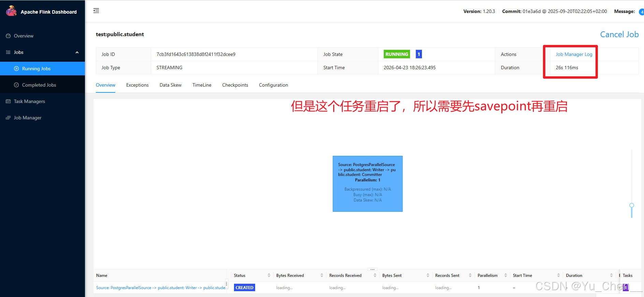644x297 pixels.
Task: Click the Name column header
Action: click(102, 276)
